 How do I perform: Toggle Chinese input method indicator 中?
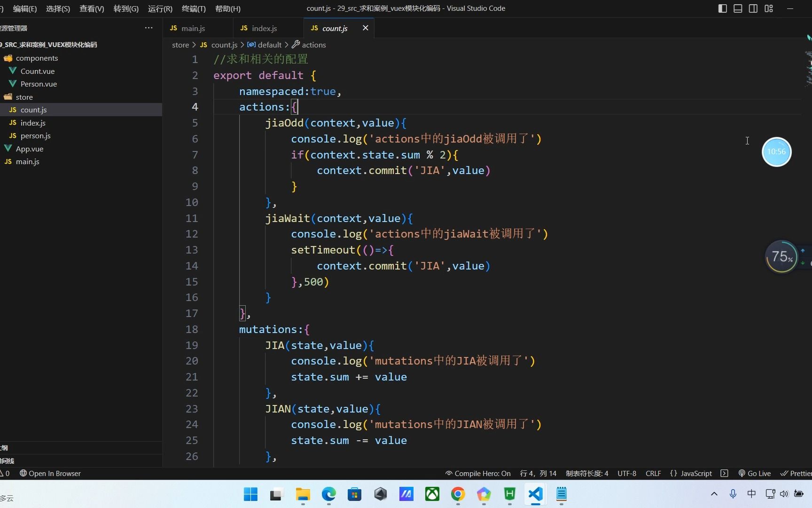751,493
